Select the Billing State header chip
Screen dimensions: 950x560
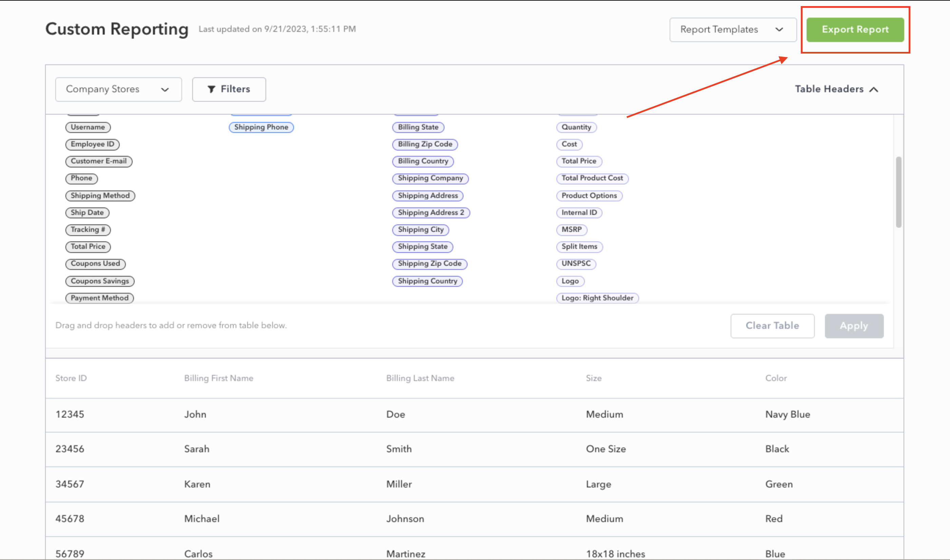[x=418, y=127]
